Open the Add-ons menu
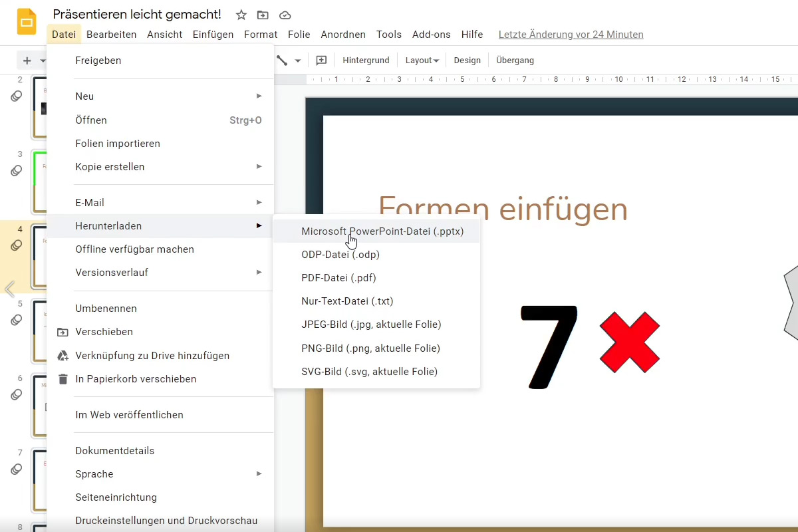Screen dimensions: 798x532 click(x=432, y=35)
